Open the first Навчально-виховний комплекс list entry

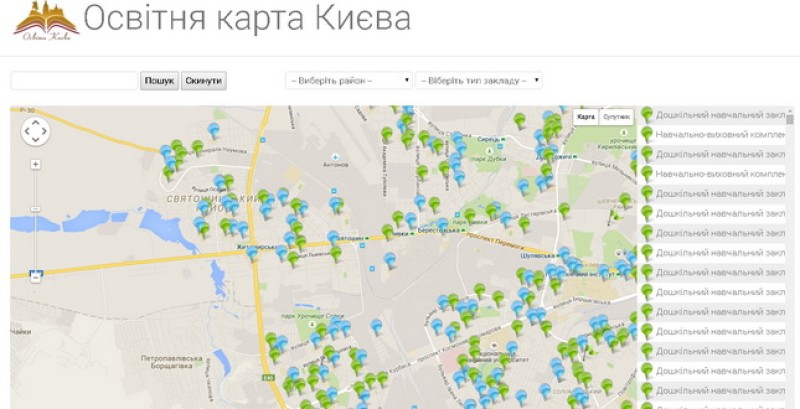[713, 135]
